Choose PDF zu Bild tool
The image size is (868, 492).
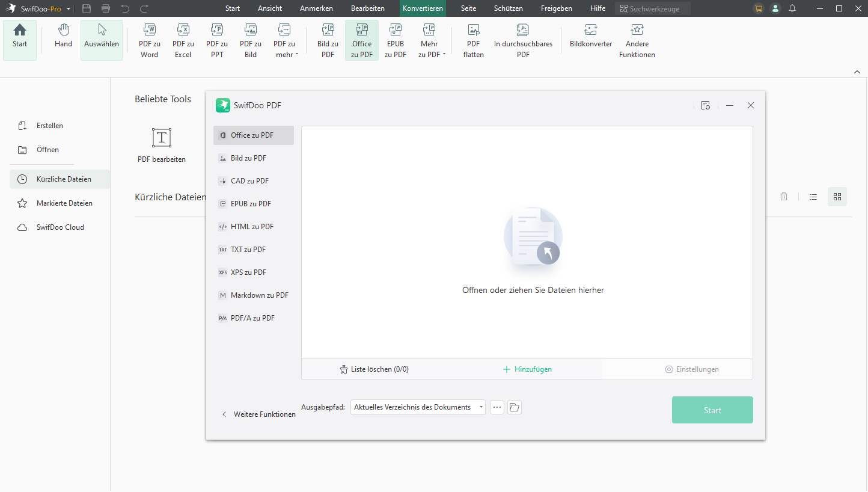click(251, 40)
